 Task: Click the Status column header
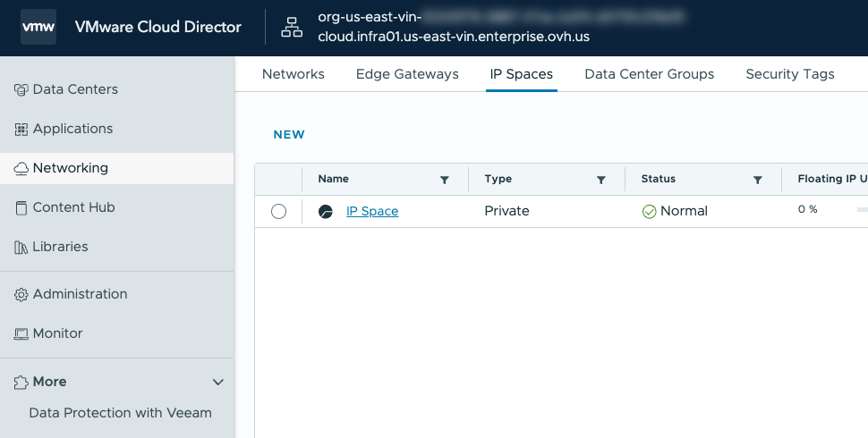(659, 179)
